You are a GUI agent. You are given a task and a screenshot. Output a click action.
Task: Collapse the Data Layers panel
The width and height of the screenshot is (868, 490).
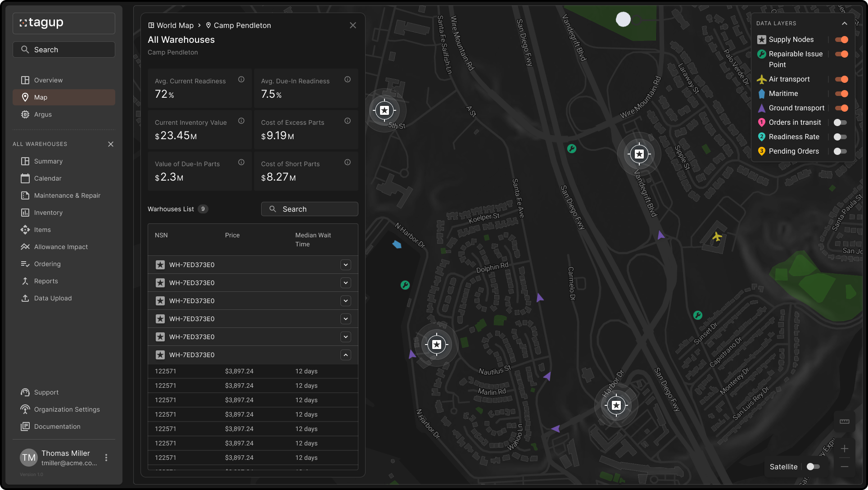pos(845,23)
